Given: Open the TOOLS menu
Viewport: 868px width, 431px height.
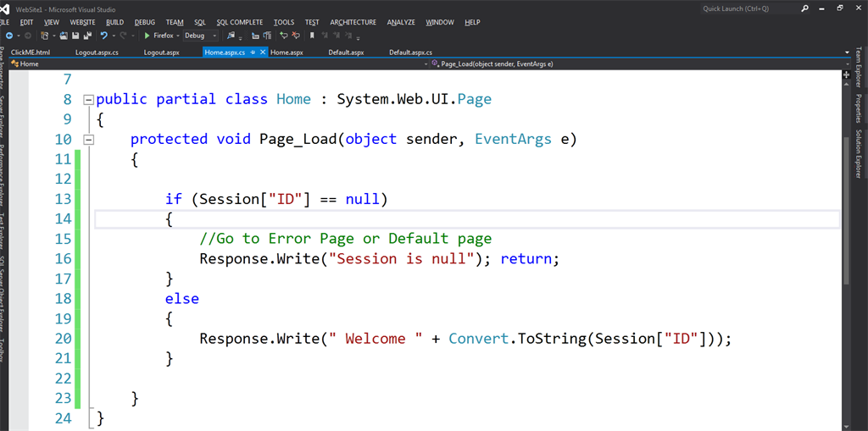Looking at the screenshot, I should click(x=284, y=22).
